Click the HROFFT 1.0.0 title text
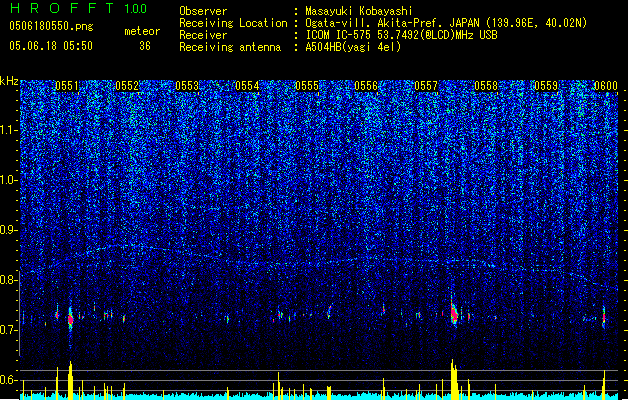The image size is (629, 400). click(x=79, y=8)
